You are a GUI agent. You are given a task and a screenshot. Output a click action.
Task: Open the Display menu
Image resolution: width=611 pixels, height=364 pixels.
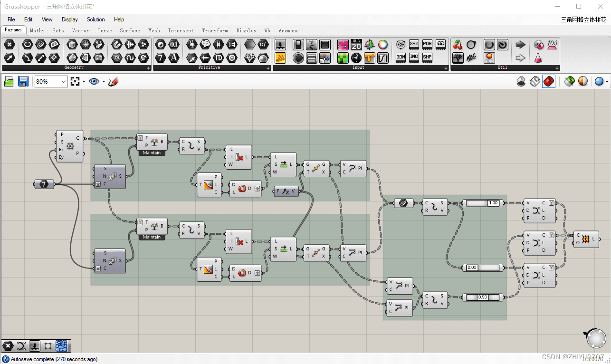click(x=70, y=19)
